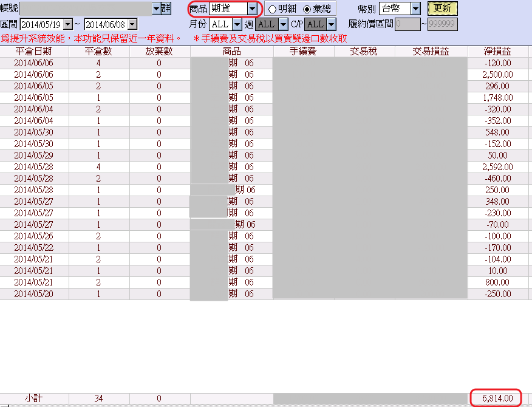Click the 群 group button
The width and height of the screenshot is (532, 407).
click(166, 9)
